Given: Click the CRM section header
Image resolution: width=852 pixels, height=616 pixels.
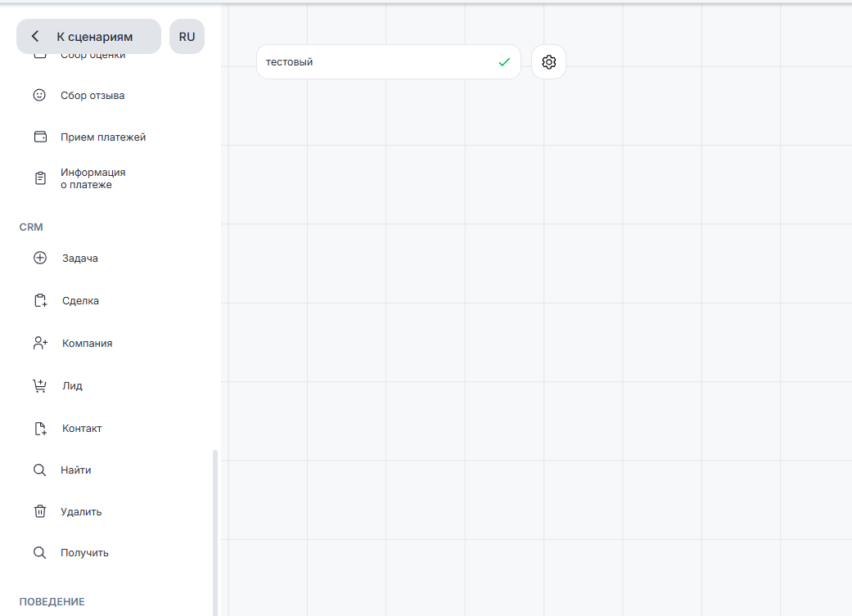Looking at the screenshot, I should [31, 227].
